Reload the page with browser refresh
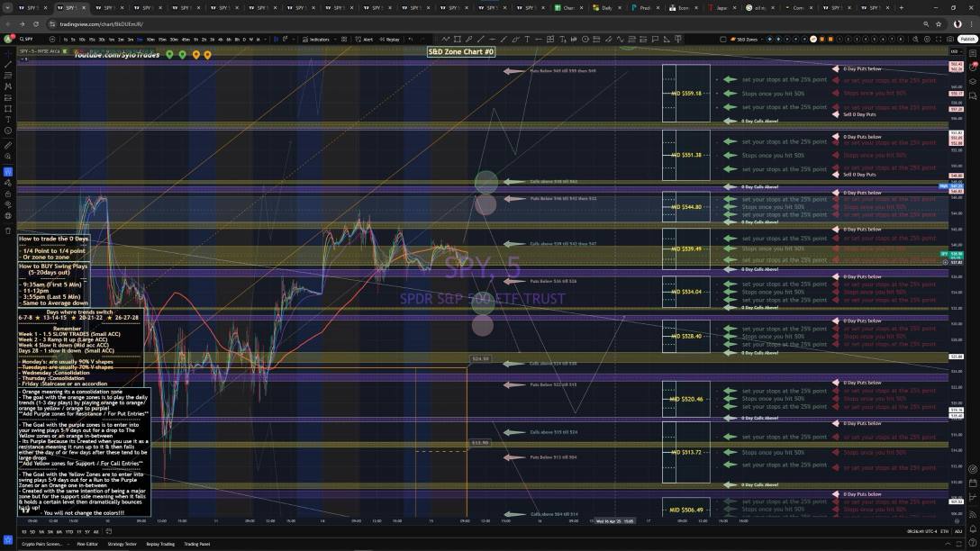This screenshot has width=980, height=551. [x=36, y=23]
